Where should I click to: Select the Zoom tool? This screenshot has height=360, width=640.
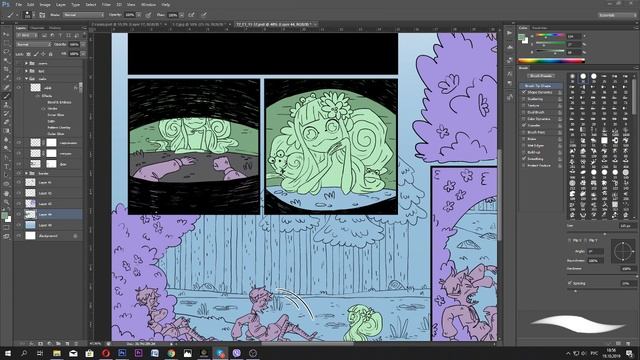tap(6, 202)
